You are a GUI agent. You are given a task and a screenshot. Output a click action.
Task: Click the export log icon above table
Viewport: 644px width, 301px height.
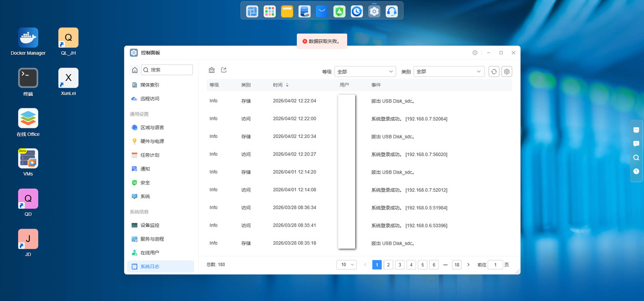point(224,70)
